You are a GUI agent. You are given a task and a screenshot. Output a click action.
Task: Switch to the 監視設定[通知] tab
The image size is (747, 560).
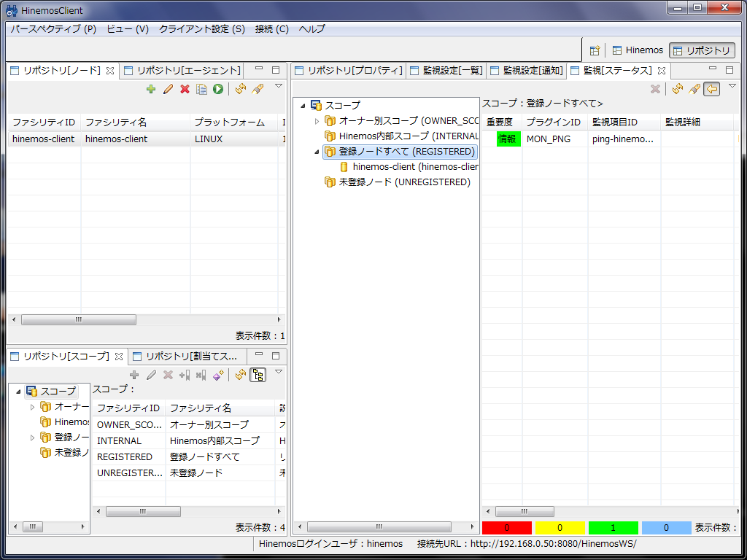point(527,71)
